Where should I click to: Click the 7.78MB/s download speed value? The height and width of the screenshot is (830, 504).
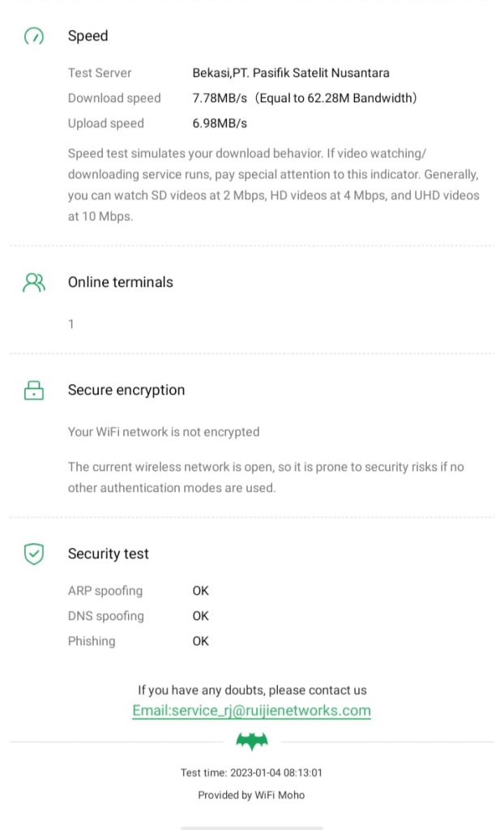click(219, 98)
